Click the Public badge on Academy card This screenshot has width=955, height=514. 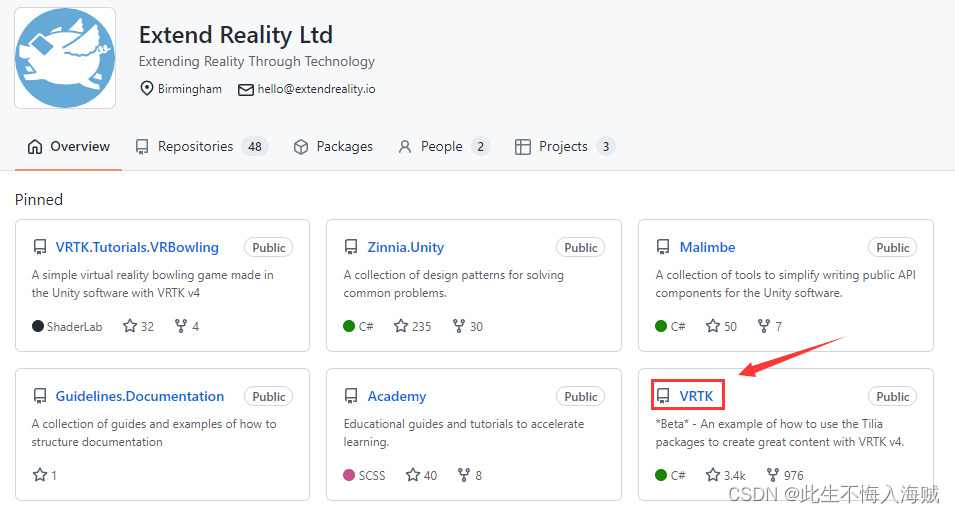click(x=580, y=396)
